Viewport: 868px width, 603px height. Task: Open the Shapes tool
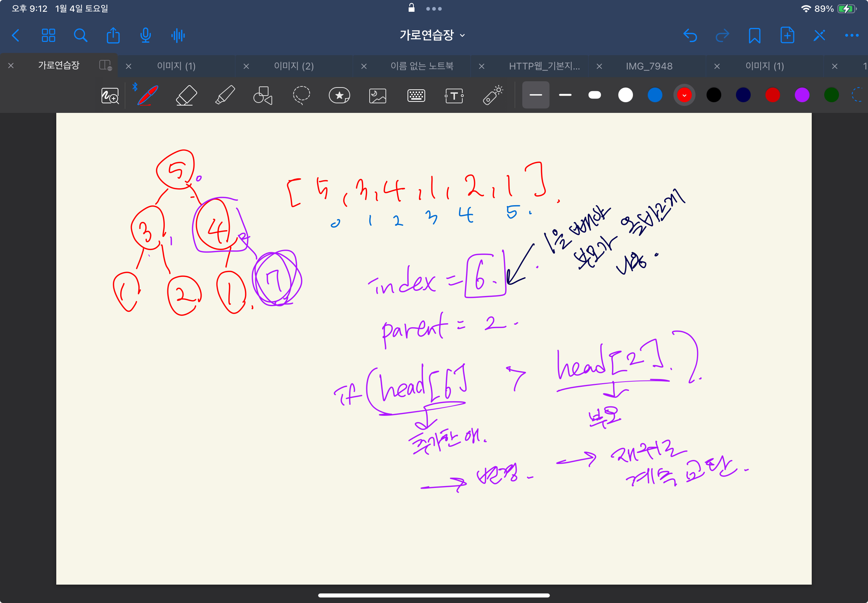point(263,95)
